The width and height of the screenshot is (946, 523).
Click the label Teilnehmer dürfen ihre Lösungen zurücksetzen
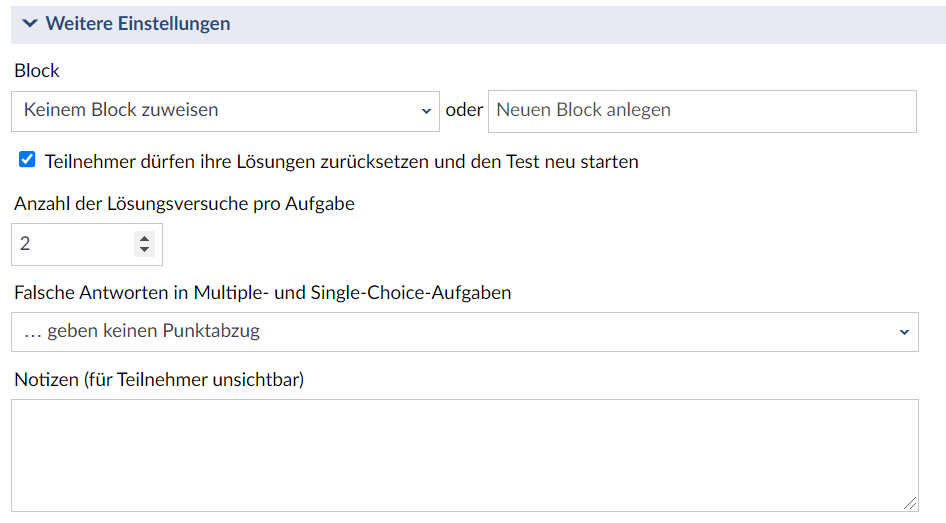pos(341,162)
